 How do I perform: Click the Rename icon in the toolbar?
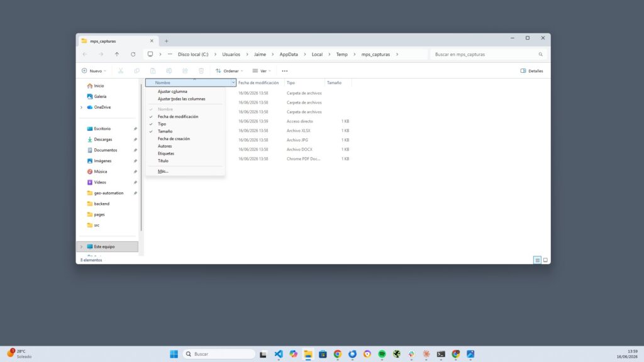pos(169,70)
